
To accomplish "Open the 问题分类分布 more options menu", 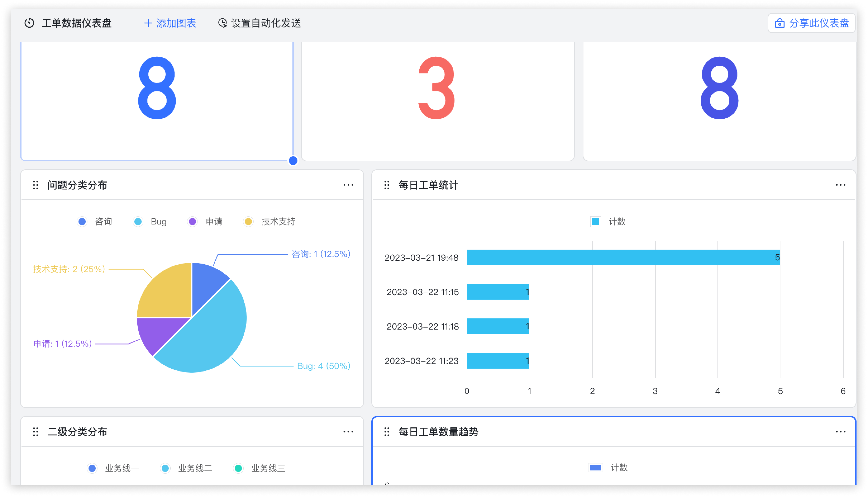I will pyautogui.click(x=348, y=185).
